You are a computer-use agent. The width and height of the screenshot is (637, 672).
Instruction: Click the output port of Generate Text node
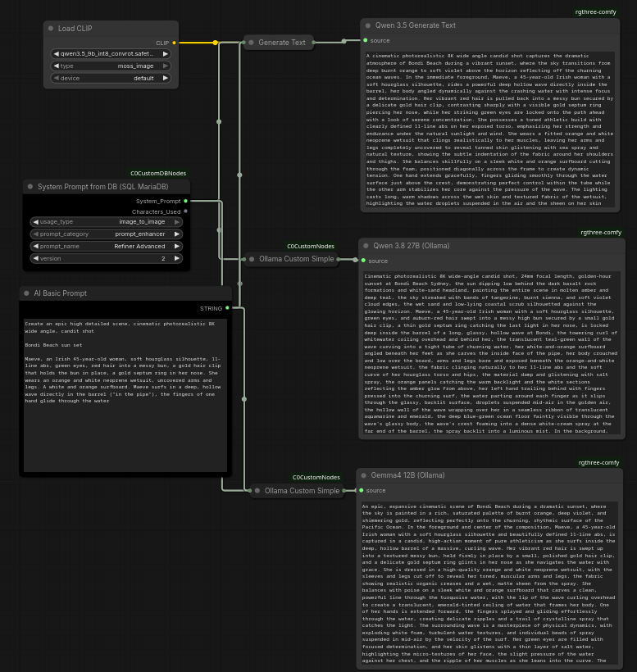(314, 43)
